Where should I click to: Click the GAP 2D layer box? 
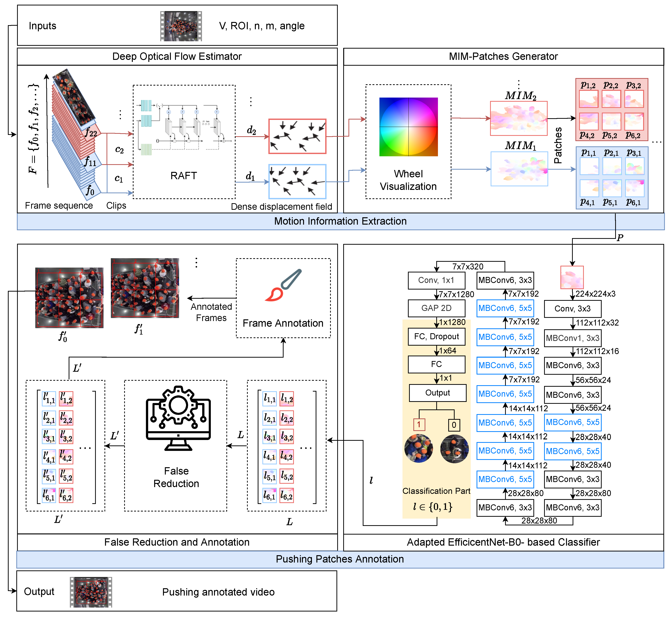click(436, 308)
